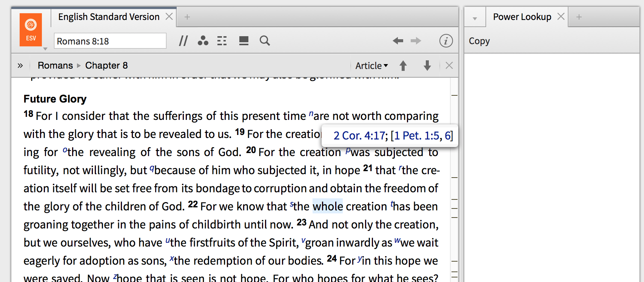644x282 pixels.
Task: Open the Article navigation dropdown
Action: [x=371, y=66]
